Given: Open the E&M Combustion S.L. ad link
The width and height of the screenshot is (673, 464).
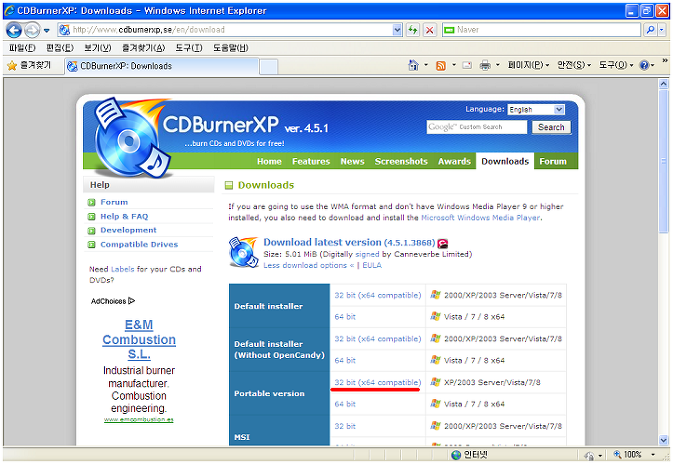Looking at the screenshot, I should 139,340.
